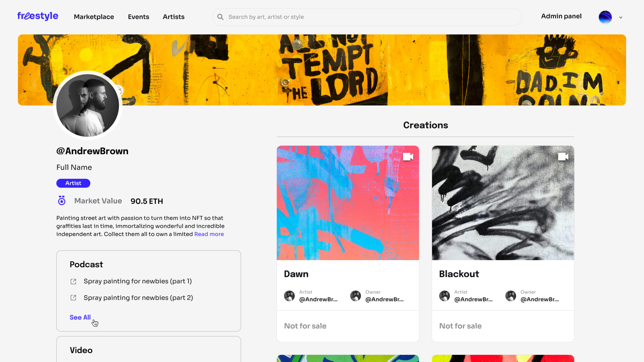Click the Artist badge

(73, 183)
